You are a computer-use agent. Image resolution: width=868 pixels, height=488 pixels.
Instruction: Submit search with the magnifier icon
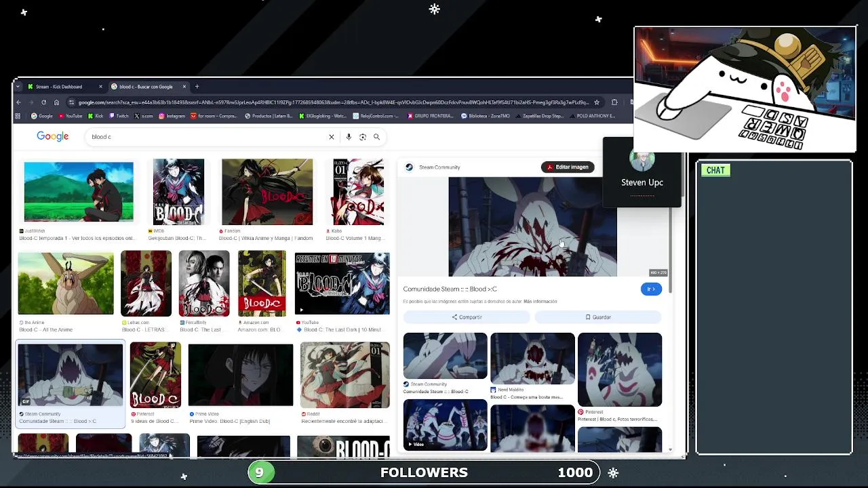click(x=376, y=137)
